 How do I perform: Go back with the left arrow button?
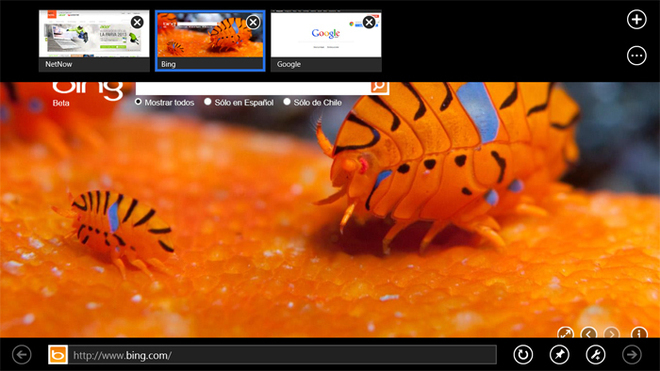(x=22, y=355)
